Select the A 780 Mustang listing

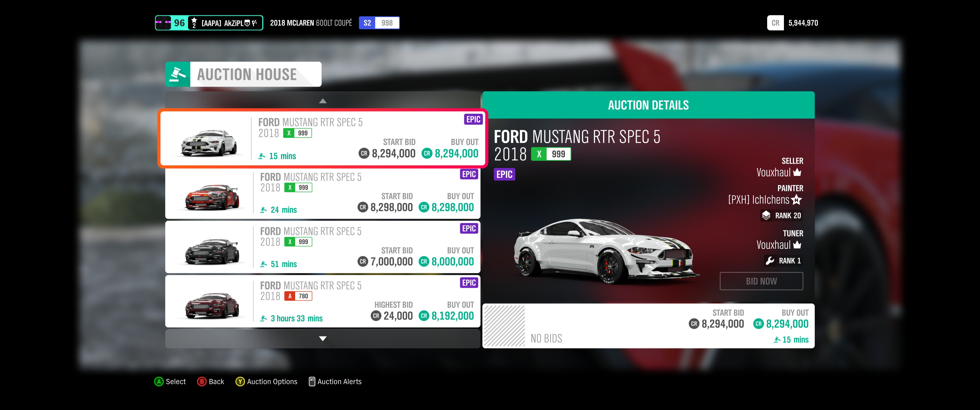tap(322, 301)
